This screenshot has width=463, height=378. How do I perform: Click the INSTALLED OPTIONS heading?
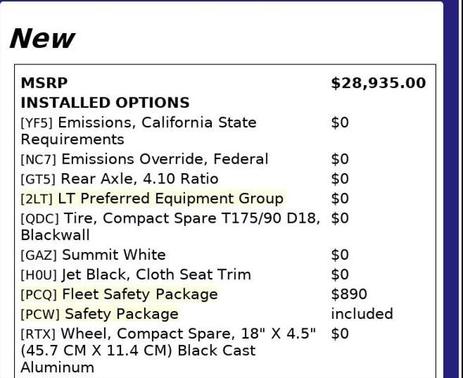pos(105,103)
